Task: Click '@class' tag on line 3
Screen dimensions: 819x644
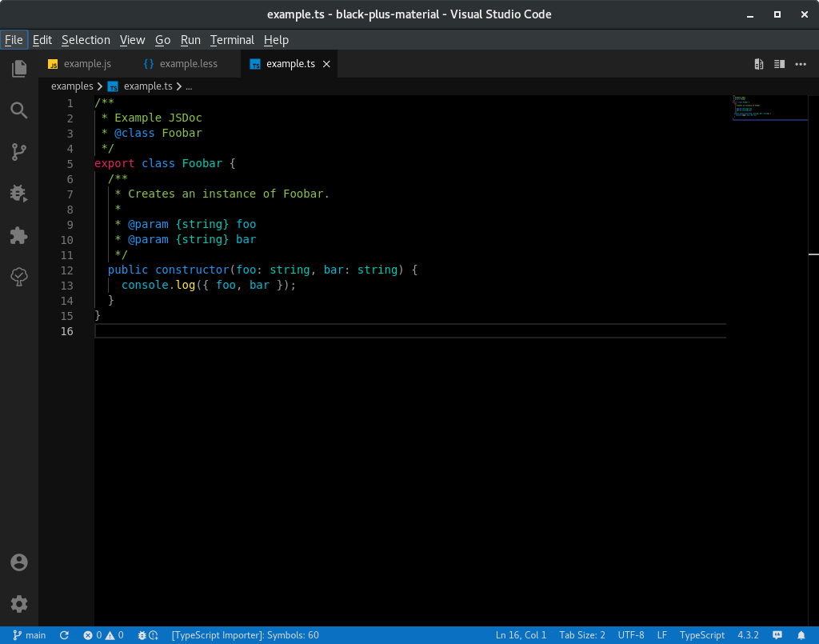Action: tap(134, 133)
